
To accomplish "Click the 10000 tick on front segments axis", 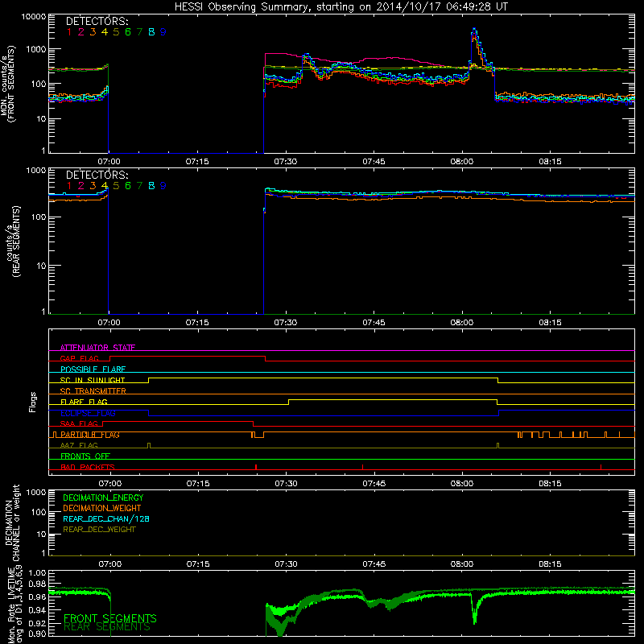I will [34, 17].
